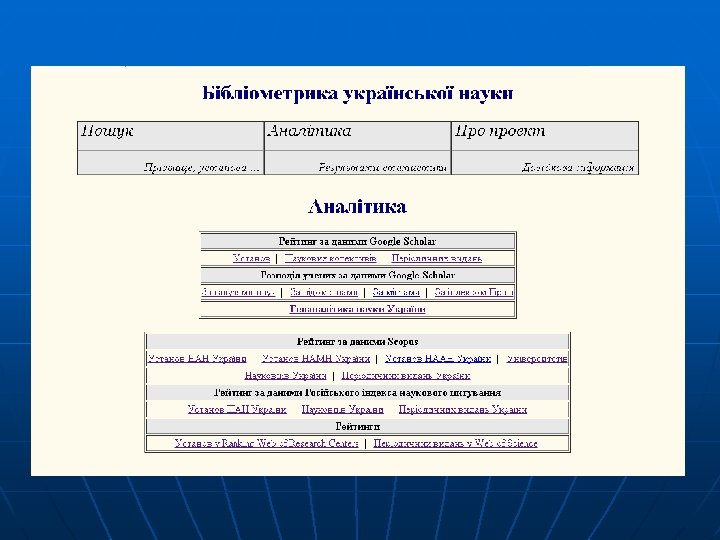Open the Пошук navigation section

tap(107, 132)
